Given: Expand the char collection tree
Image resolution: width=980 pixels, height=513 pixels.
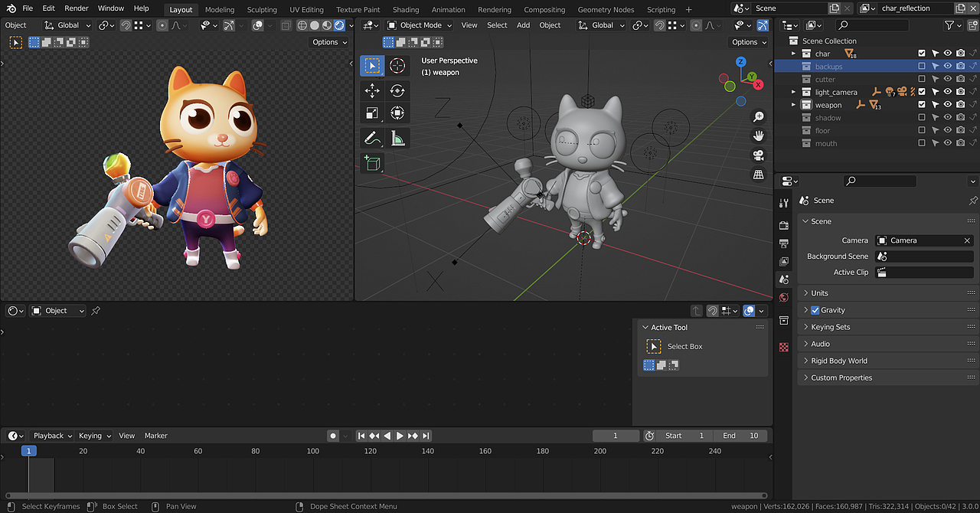Looking at the screenshot, I should [x=794, y=54].
